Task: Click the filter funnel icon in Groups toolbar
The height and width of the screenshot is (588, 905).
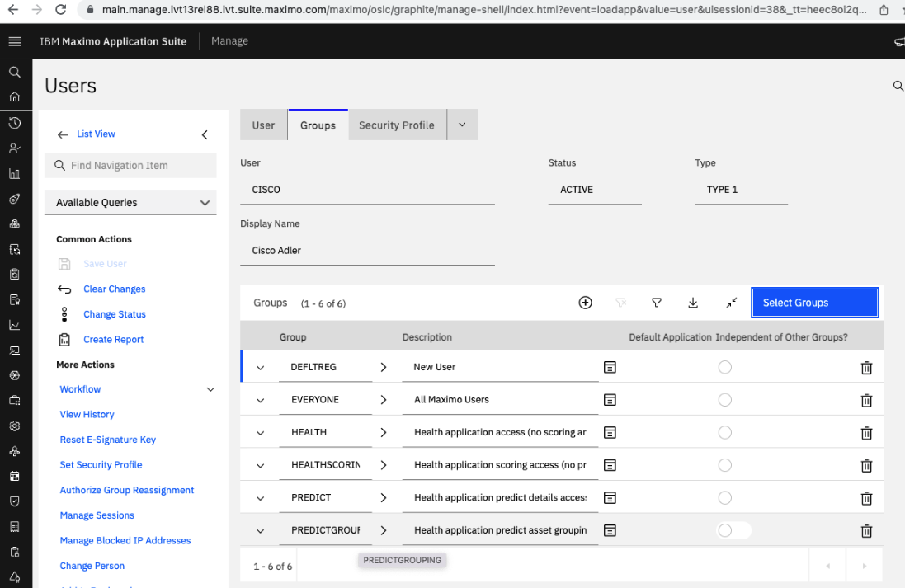Action: (656, 303)
